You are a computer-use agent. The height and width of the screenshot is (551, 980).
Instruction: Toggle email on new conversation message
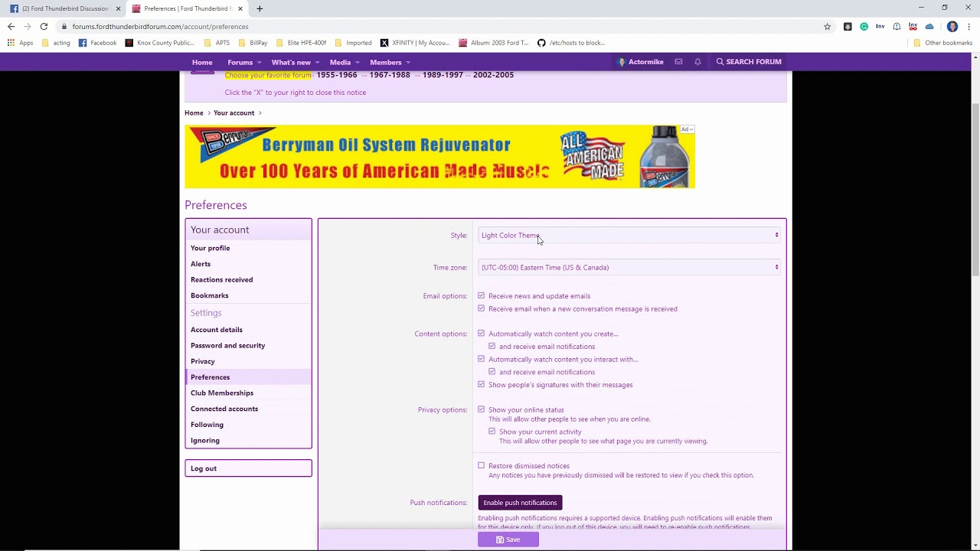482,308
